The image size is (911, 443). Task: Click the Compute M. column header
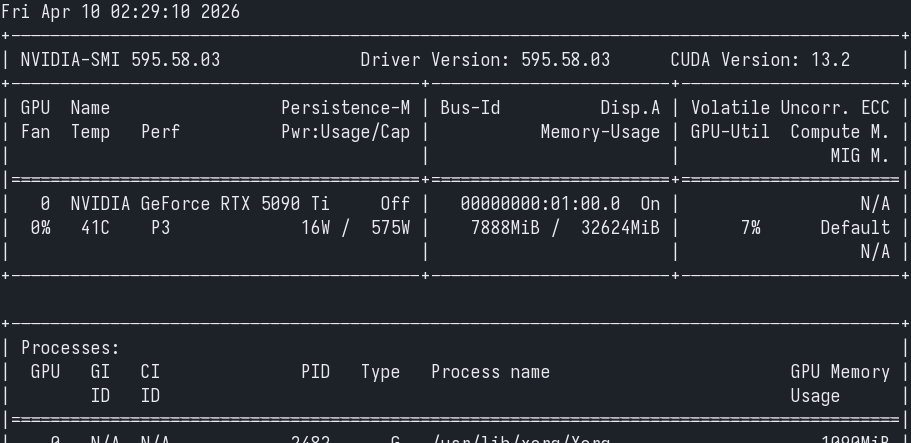[x=840, y=132]
